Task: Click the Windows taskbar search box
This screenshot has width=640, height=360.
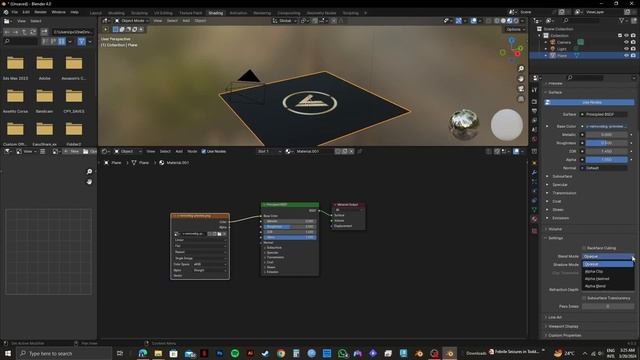Action: (x=64, y=353)
